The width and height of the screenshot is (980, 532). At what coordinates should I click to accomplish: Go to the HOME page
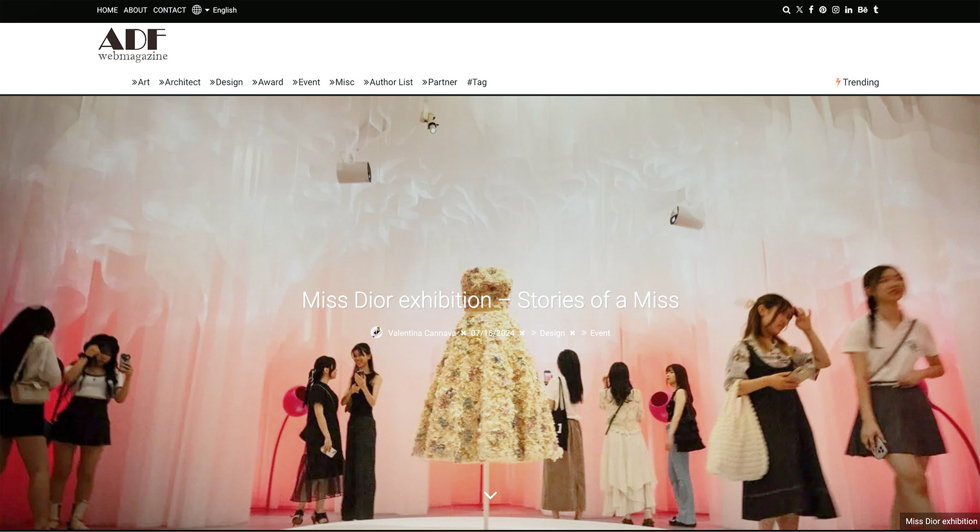tap(107, 10)
